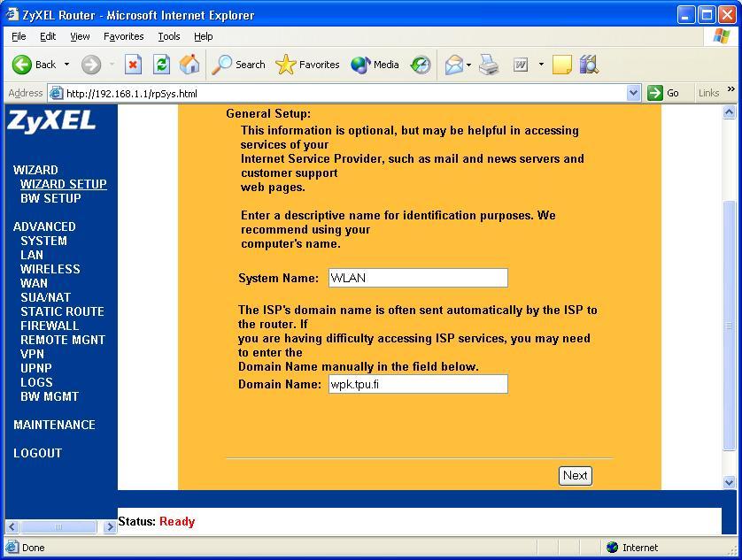Open SYSTEM settings link
742x560 pixels.
pos(43,241)
